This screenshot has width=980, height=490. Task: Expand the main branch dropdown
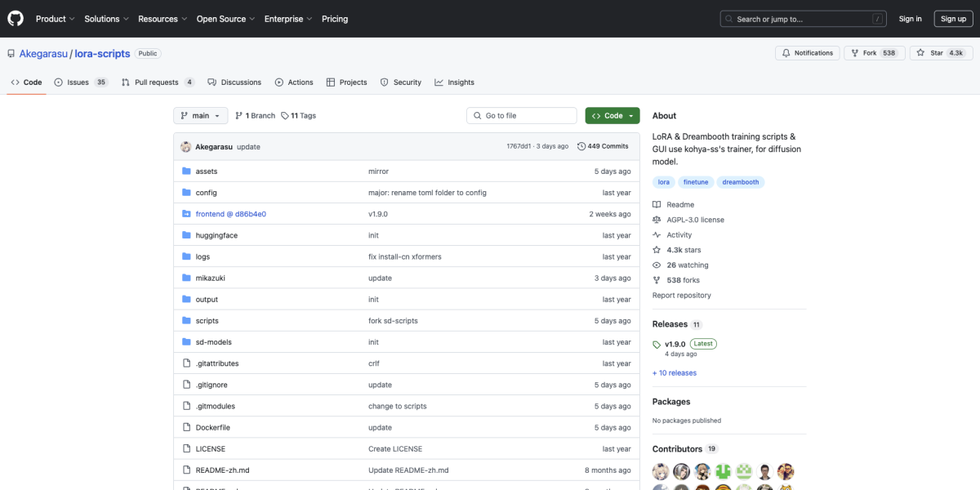tap(200, 116)
